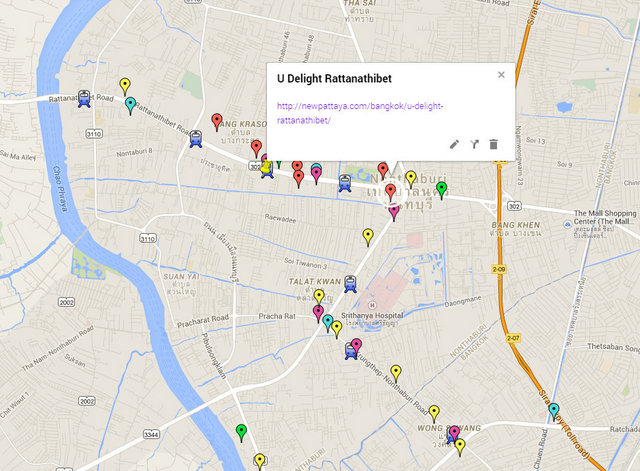Open the newpattaya.com u-delight-rattanathibet link
Screen dimensions: 640x471
pos(360,113)
